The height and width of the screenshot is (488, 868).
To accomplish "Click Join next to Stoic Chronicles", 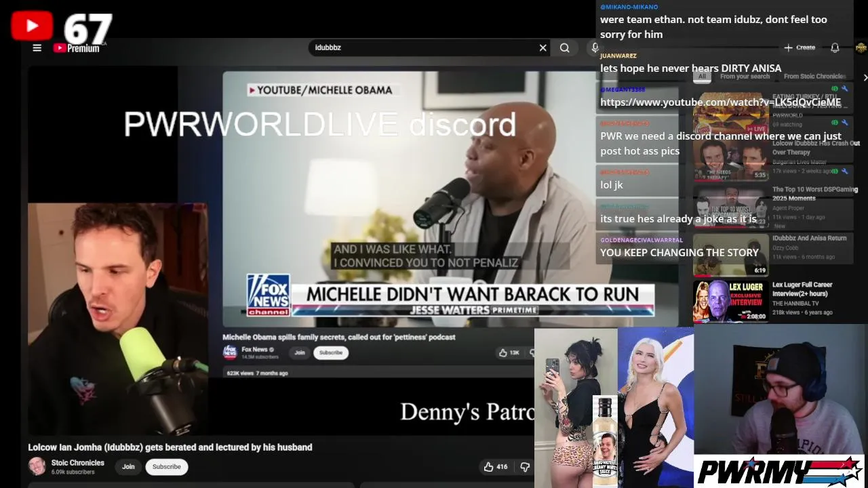I will 128,466.
